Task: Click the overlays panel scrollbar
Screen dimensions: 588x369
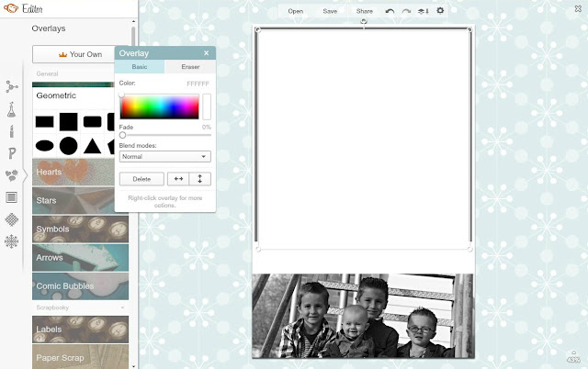Action: 133,36
